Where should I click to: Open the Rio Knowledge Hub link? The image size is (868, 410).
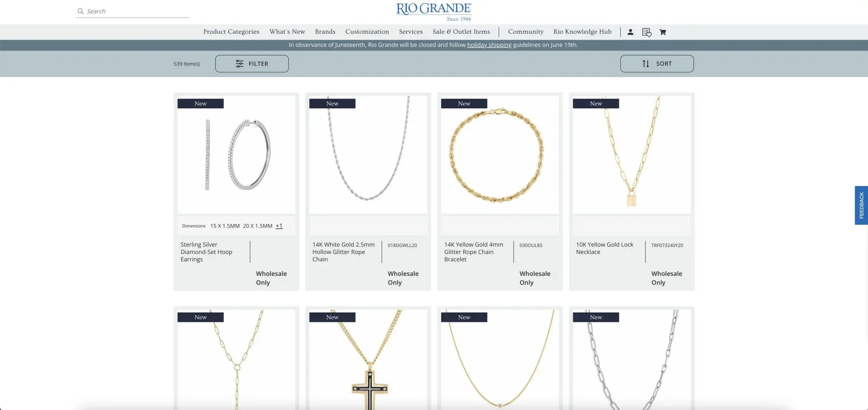coord(582,32)
